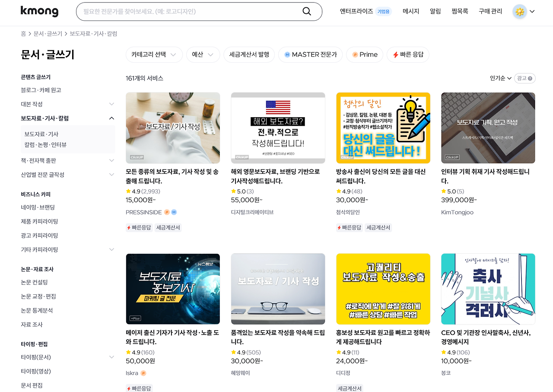This screenshot has width=553, height=392.
Task: Click the kmong logo
Action: pyautogui.click(x=39, y=11)
